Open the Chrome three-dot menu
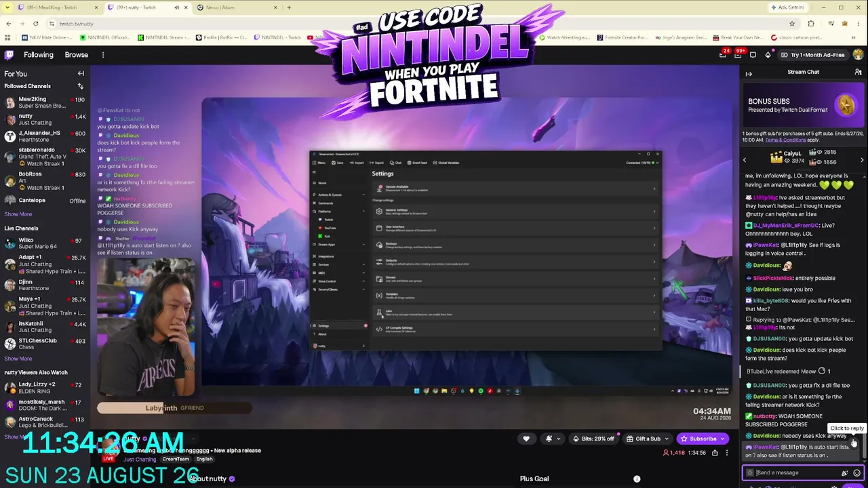Image resolution: width=868 pixels, height=488 pixels. [x=859, y=24]
